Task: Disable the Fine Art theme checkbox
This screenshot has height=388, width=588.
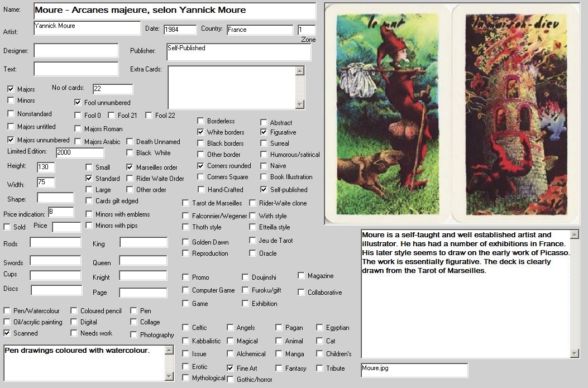Action: [230, 368]
